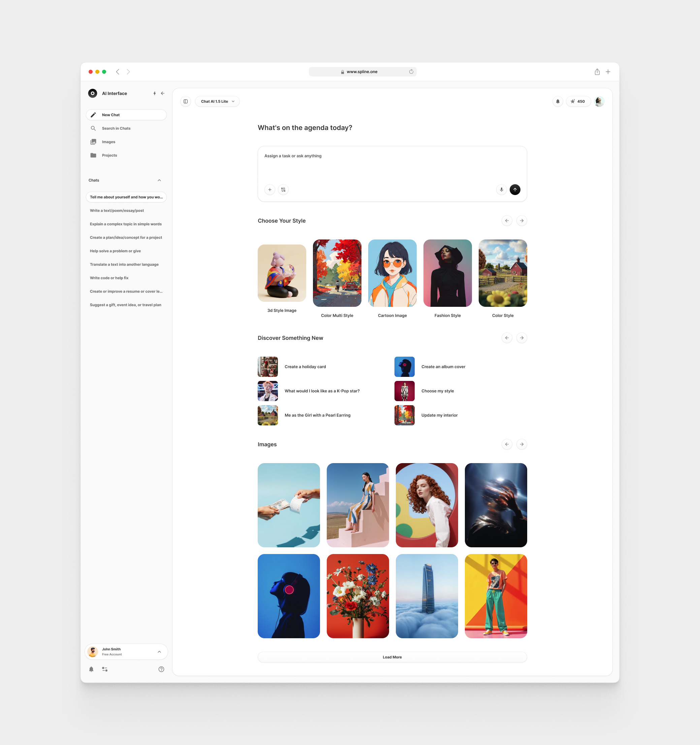Open chat 'Tell me about yourself and how you wo...'

click(126, 197)
